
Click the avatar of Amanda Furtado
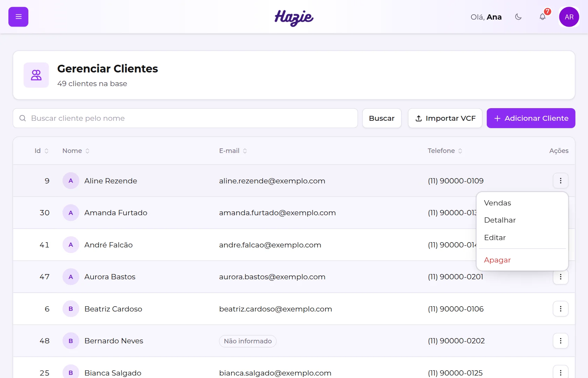71,213
